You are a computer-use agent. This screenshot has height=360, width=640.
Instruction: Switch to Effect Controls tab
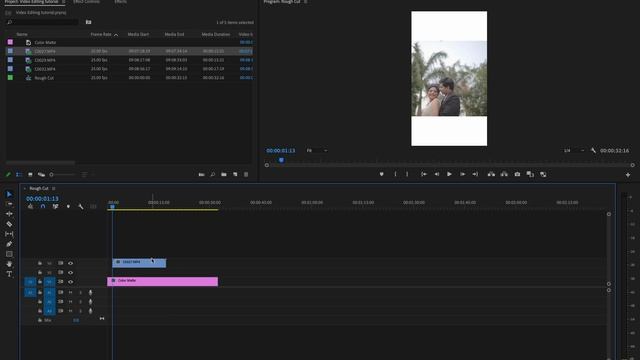click(87, 2)
